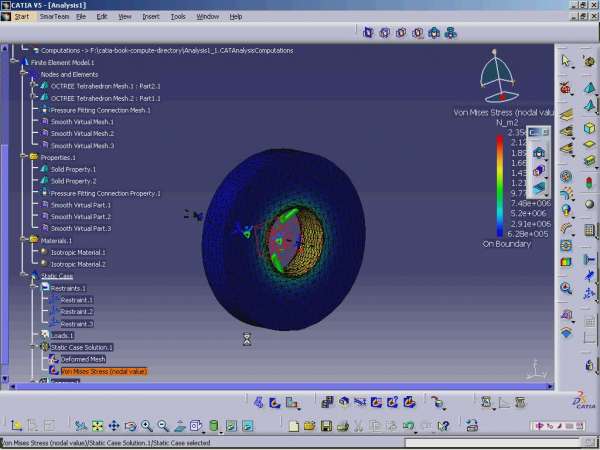Select Deformed Mesh in the tree

click(x=83, y=359)
